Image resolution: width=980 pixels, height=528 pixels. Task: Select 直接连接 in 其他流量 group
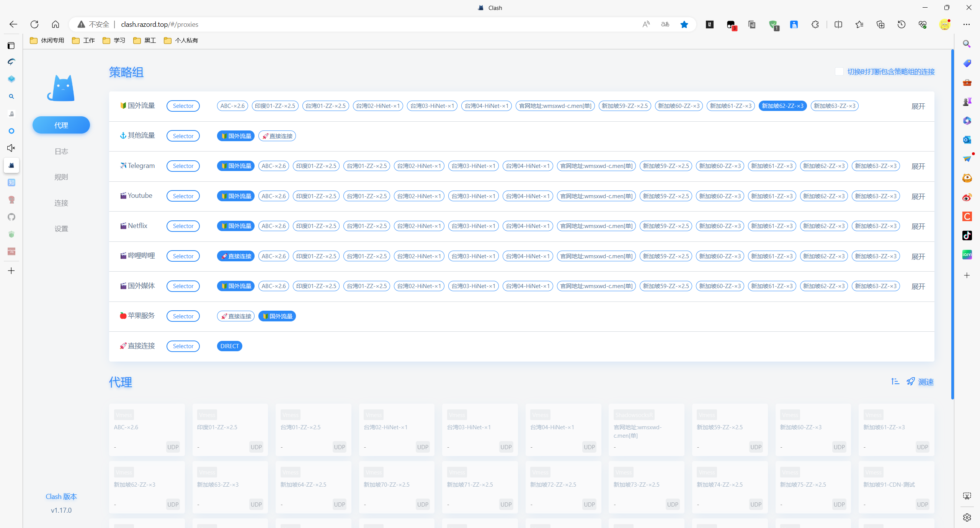click(277, 136)
